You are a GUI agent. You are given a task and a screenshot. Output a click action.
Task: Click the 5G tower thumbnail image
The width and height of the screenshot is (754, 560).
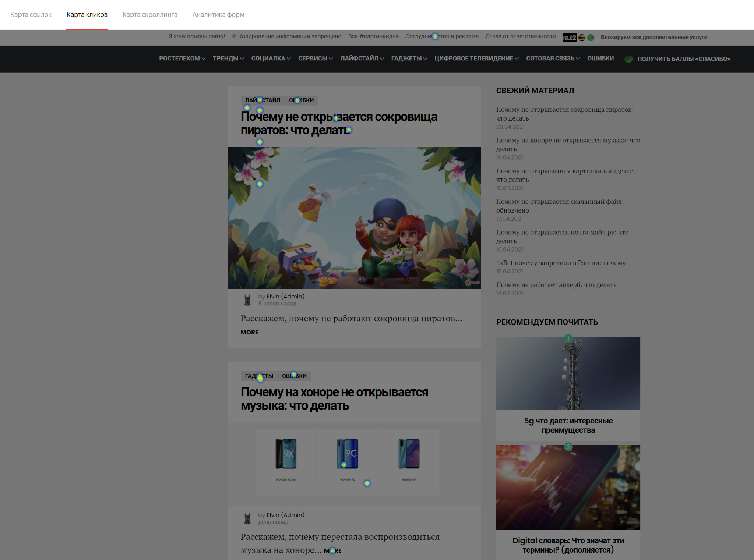568,373
